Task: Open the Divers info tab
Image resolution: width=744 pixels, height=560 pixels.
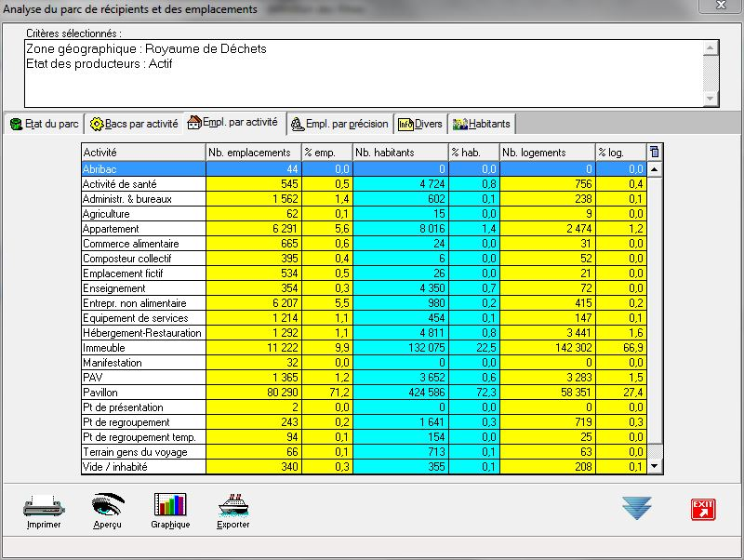Action: 419,124
